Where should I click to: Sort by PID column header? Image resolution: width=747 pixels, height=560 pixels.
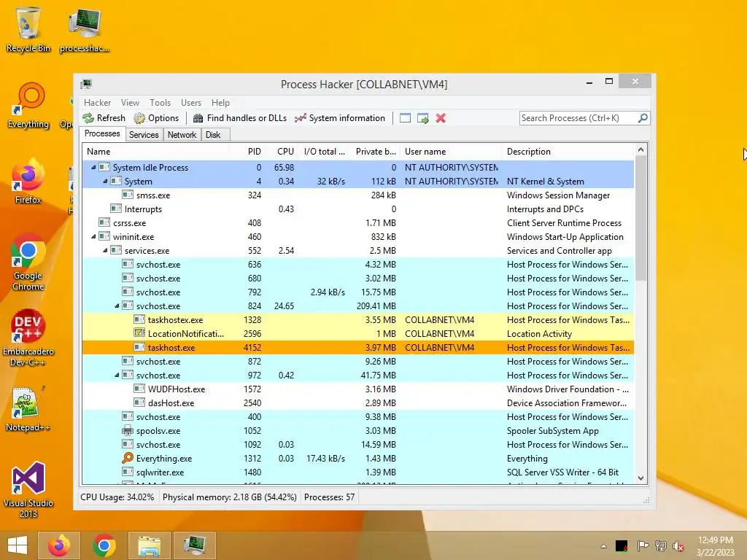247,152
